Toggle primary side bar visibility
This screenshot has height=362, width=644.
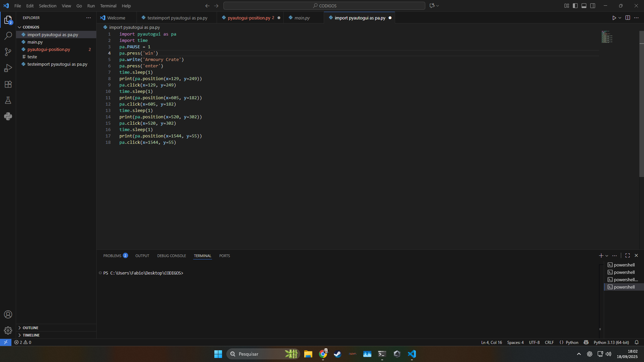[x=575, y=6]
